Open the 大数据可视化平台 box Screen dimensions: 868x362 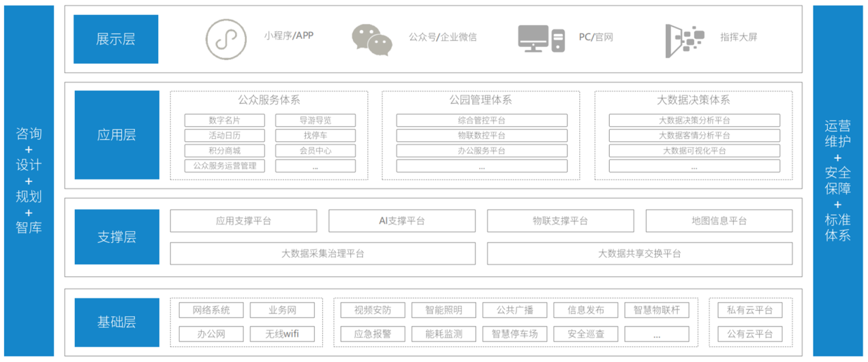694,151
